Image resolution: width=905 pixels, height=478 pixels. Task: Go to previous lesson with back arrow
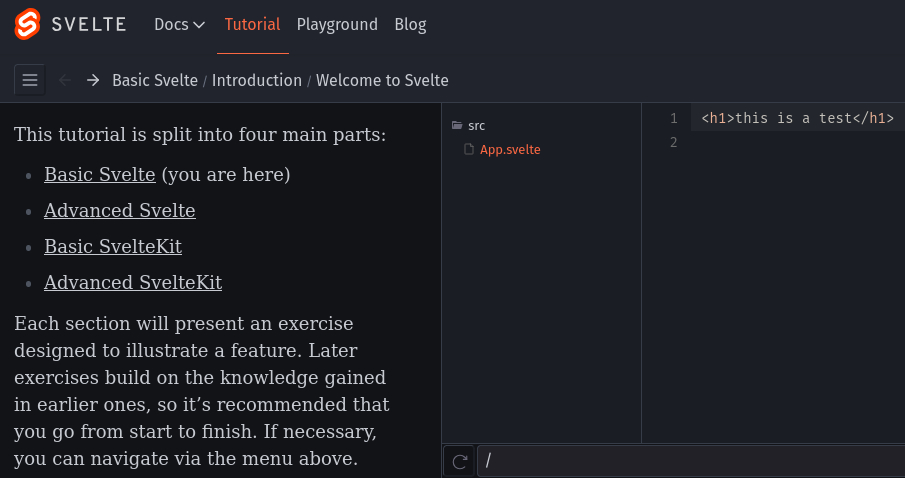click(x=65, y=80)
